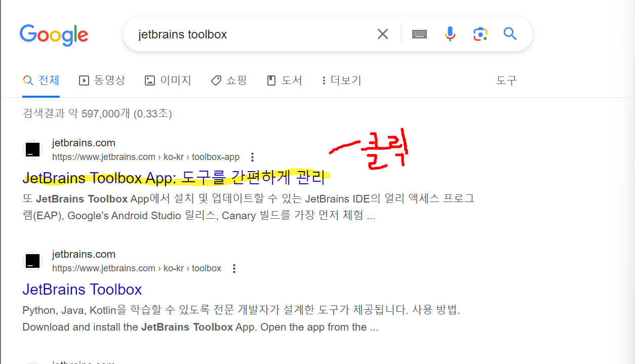This screenshot has width=635, height=364.
Task: Open the three-dot menu on the second result
Action: [x=234, y=268]
